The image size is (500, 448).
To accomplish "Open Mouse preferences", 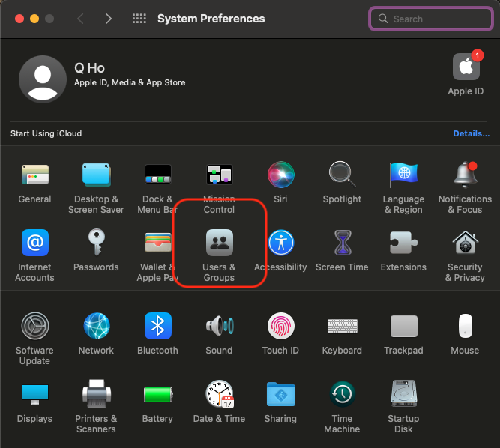I will [x=466, y=326].
